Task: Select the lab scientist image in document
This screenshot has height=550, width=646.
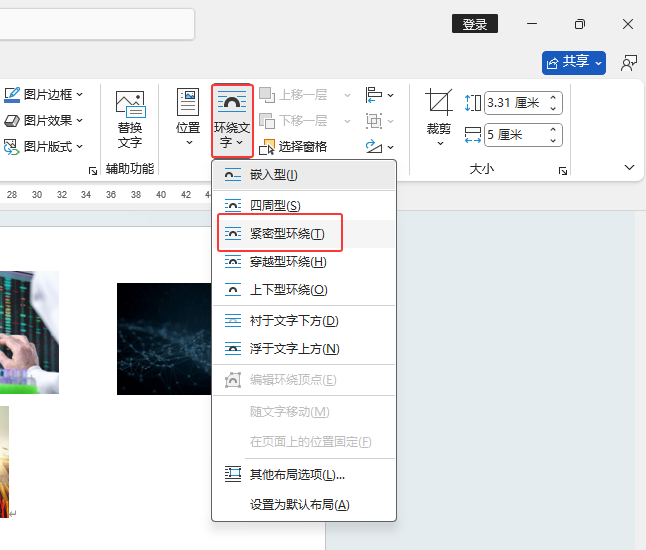Action: click(29, 332)
